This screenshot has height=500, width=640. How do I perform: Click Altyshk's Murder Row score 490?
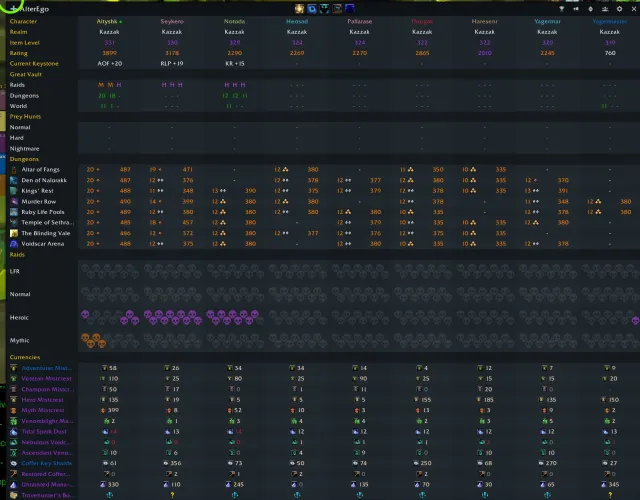pyautogui.click(x=125, y=201)
